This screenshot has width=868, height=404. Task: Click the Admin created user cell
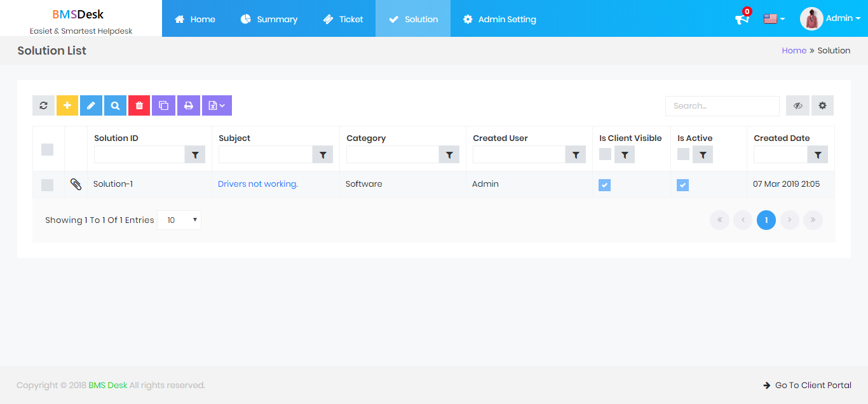[x=485, y=184]
